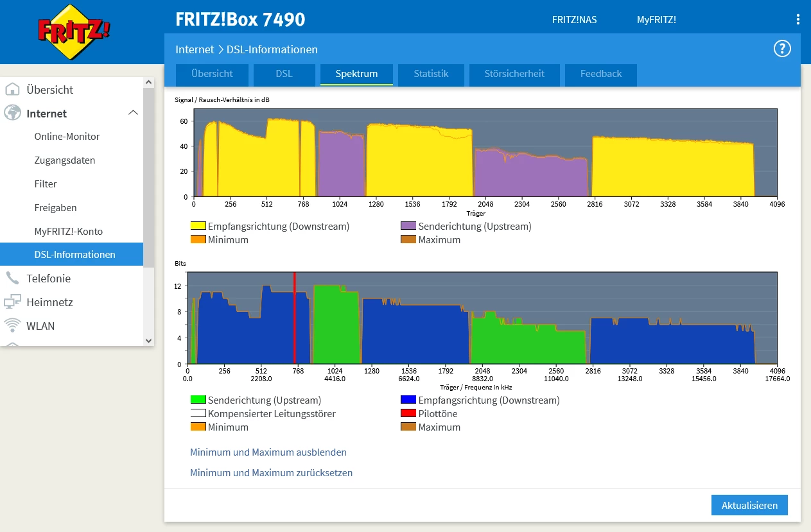Open the DSL tab
This screenshot has height=532, width=811.
coord(284,74)
